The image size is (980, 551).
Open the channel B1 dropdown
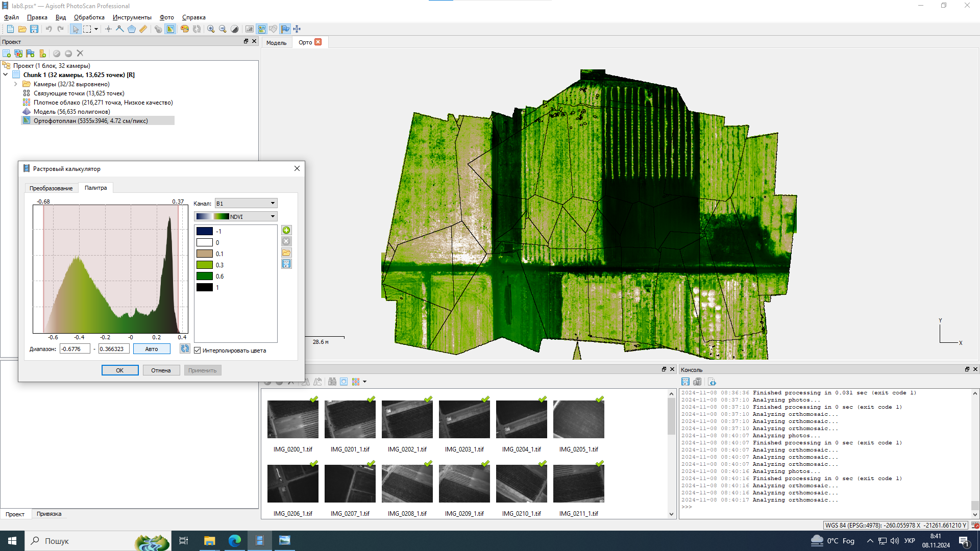pyautogui.click(x=246, y=204)
